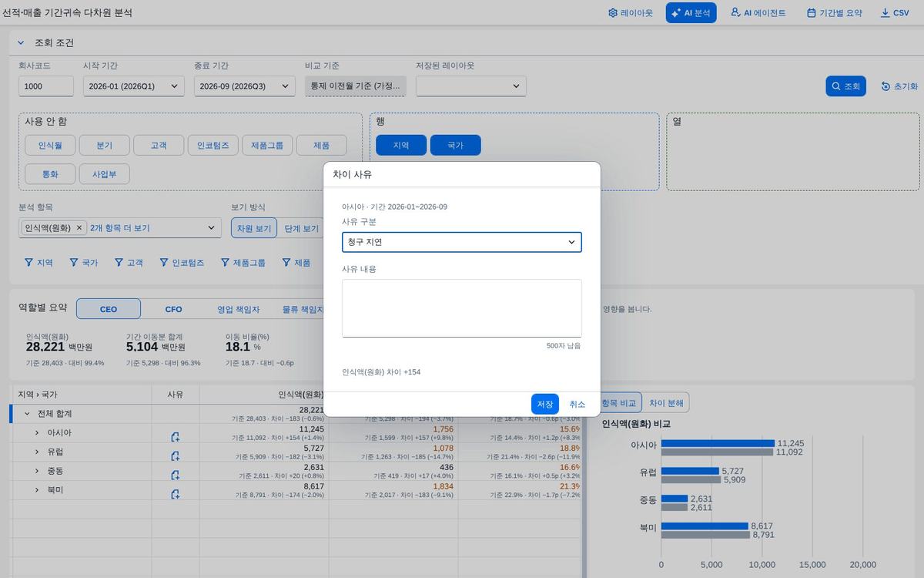The width and height of the screenshot is (924, 578).
Task: Toggle 차원 보기 view mode
Action: 254,228
